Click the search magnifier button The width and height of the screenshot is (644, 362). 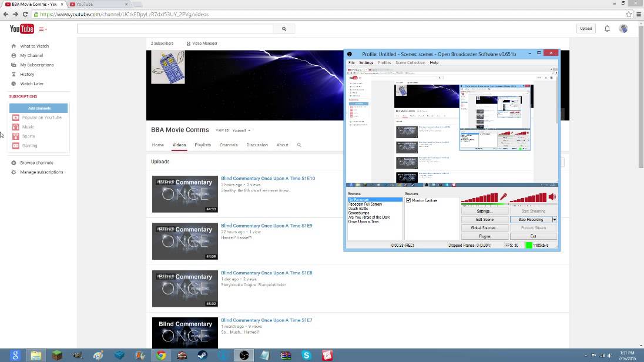(284, 29)
